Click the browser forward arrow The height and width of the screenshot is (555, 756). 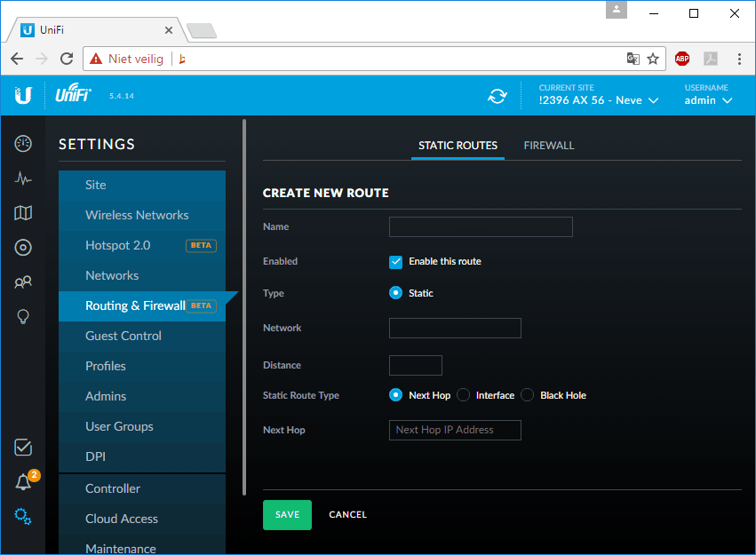point(42,59)
